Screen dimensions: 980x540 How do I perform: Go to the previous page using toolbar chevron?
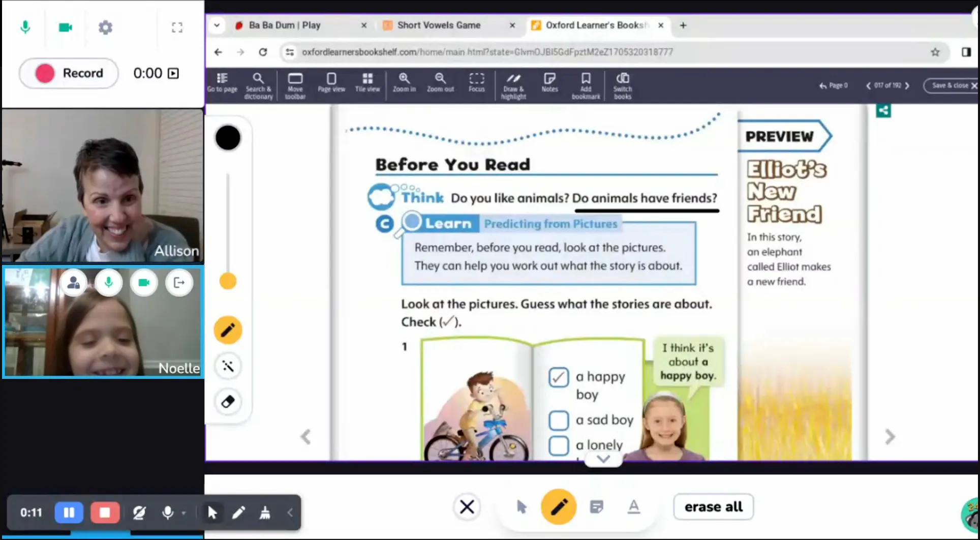point(868,85)
